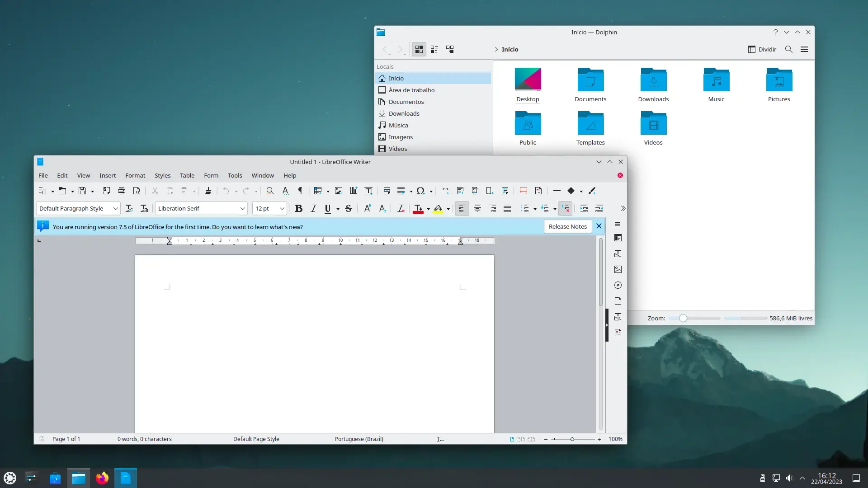Click Portuguese (Brazil) language in status bar
Viewport: 868px width, 488px height.
tap(359, 439)
